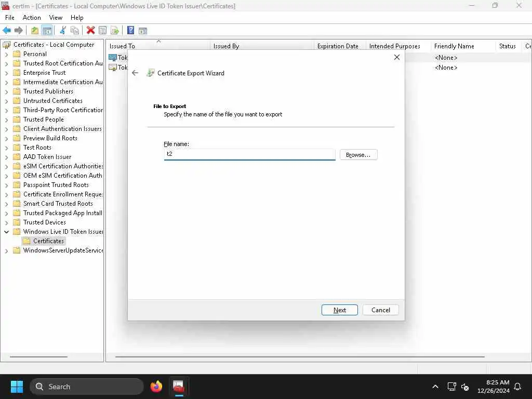Viewport: 532px width, 399px height.
Task: Collapse the Windows Live ID Token Issuer node
Action: [x=6, y=232]
